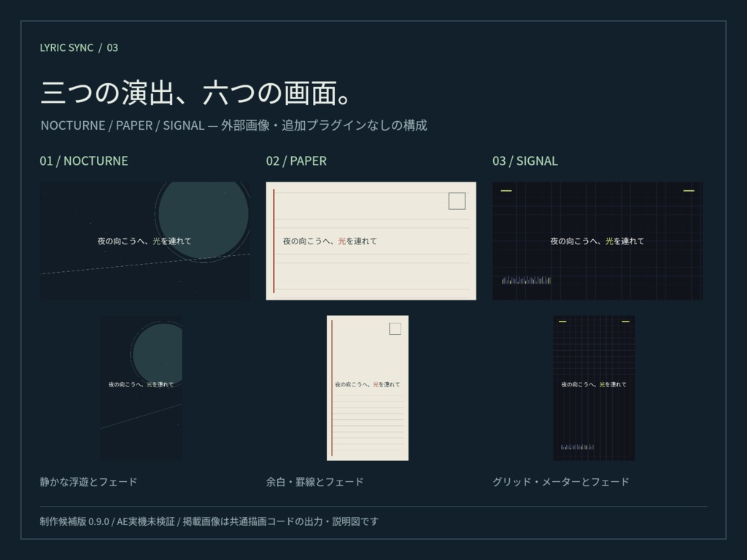747x560 pixels.
Task: Click the "LYRIC SYNC / 03" label
Action: (x=79, y=47)
